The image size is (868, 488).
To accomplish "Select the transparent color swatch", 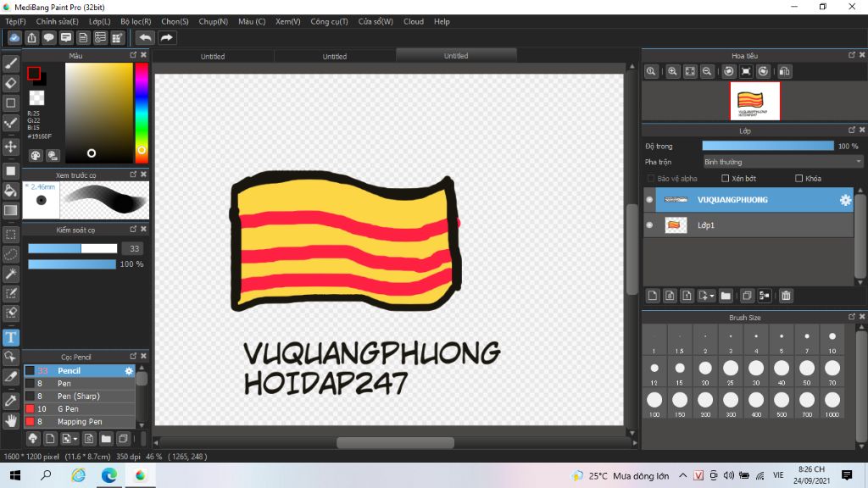I will click(36, 98).
